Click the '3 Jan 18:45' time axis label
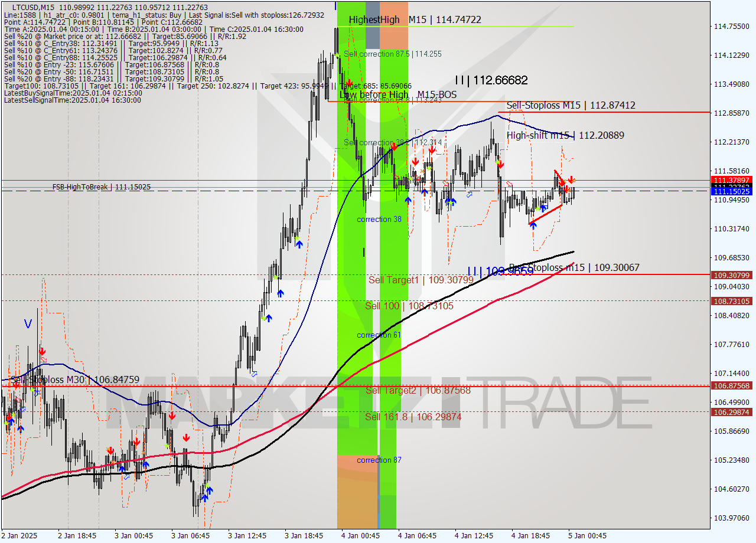756x543 pixels. tap(304, 535)
